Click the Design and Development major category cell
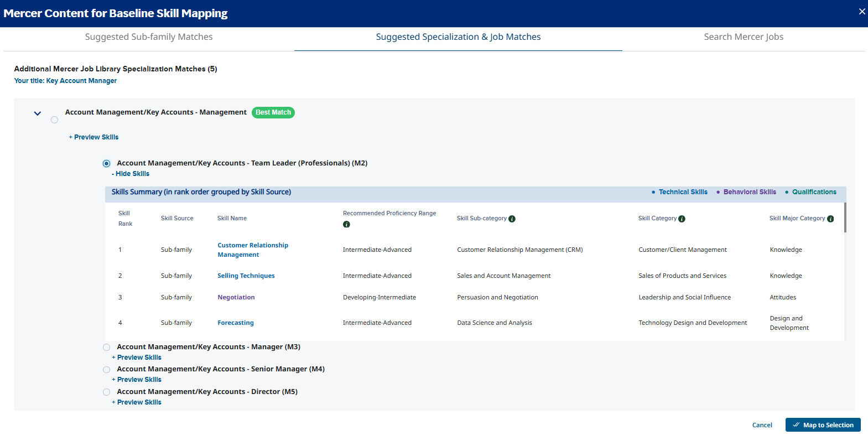868x435 pixels. (789, 323)
